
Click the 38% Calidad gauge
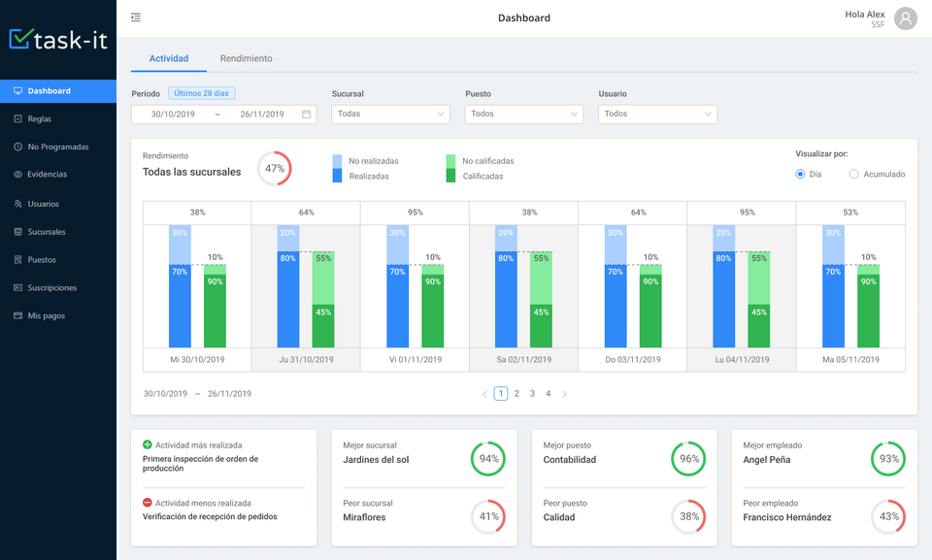pos(688,516)
